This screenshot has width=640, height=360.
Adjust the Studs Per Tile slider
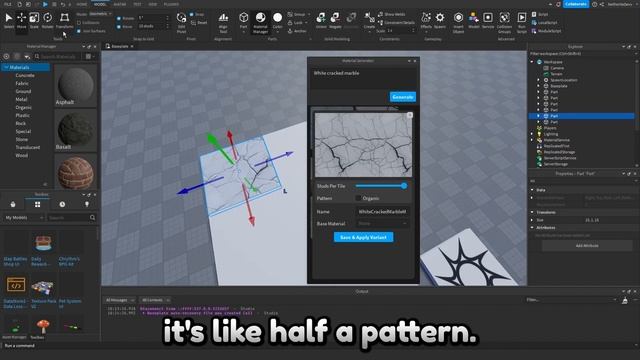[381, 186]
